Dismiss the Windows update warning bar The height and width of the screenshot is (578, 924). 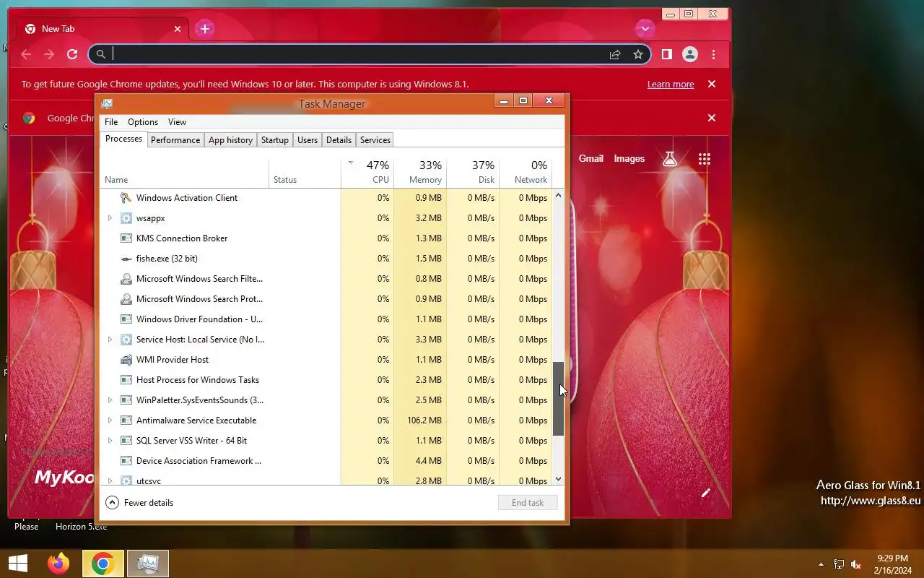[712, 84]
